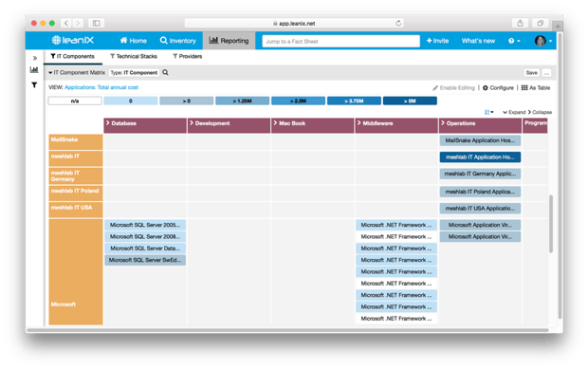Open What's new
The width and height of the screenshot is (588, 369).
tap(478, 41)
